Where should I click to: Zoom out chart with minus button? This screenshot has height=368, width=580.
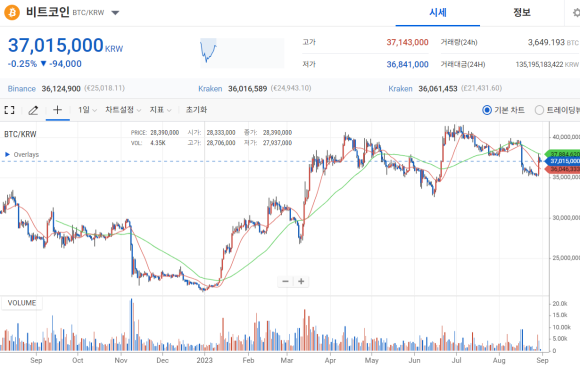click(285, 281)
